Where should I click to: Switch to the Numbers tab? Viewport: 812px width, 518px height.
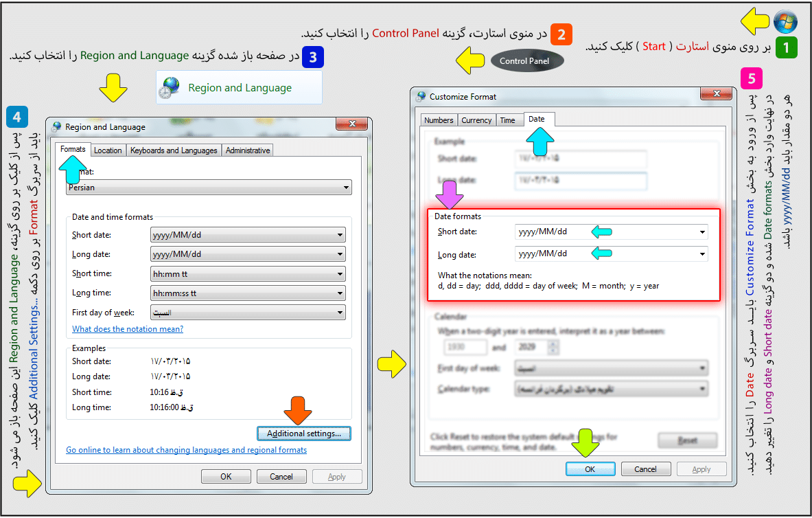coord(439,120)
